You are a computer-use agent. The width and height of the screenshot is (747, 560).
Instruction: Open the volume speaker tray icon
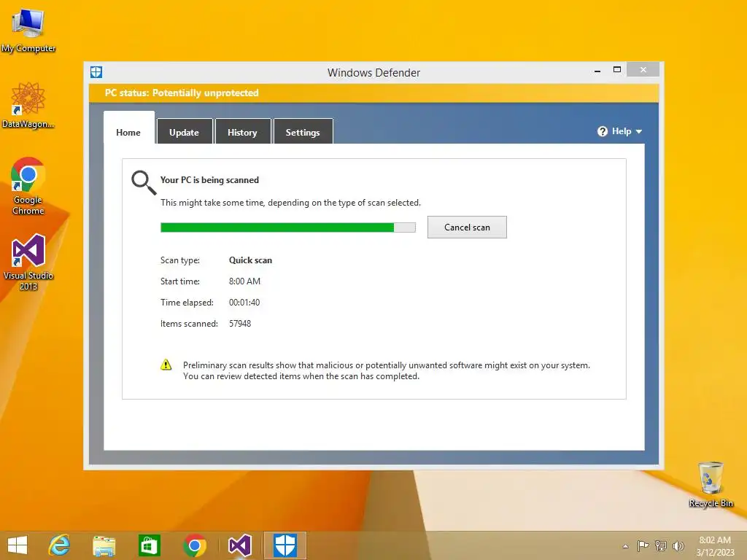(x=678, y=545)
